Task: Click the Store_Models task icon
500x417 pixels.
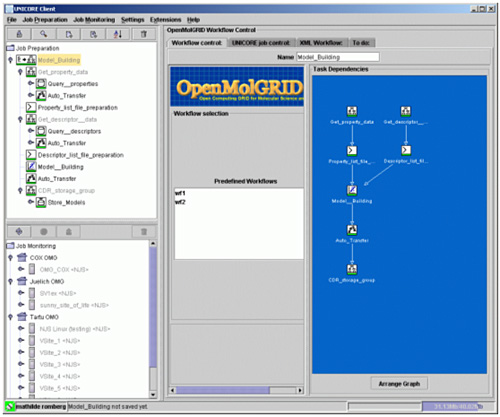Action: pos(41,202)
